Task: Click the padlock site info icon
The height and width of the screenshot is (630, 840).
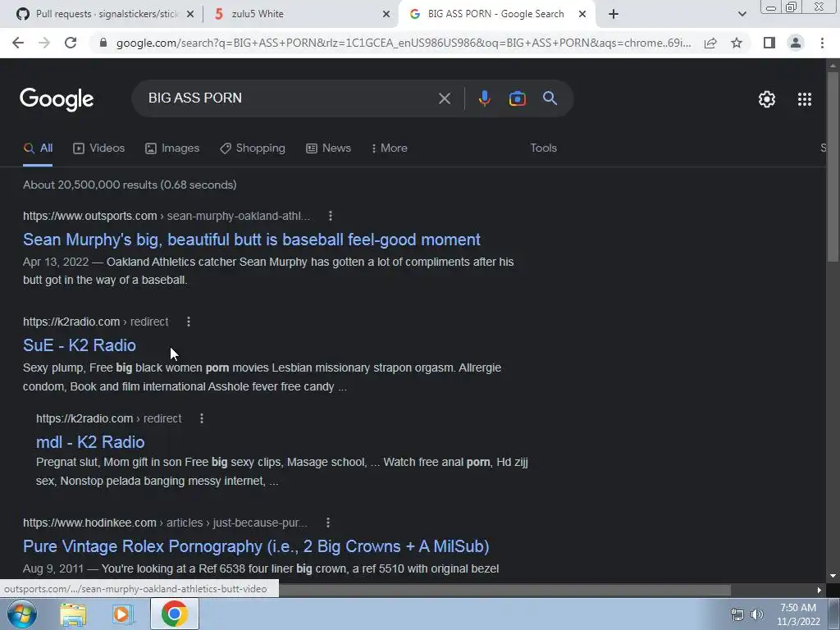Action: [103, 43]
